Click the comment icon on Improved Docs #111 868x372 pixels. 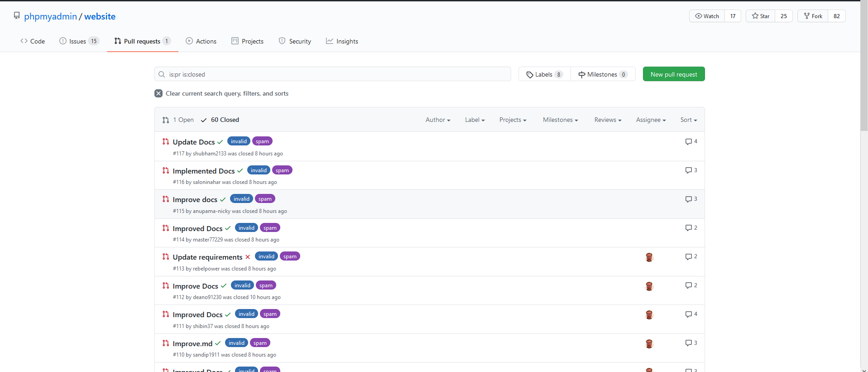[688, 314]
